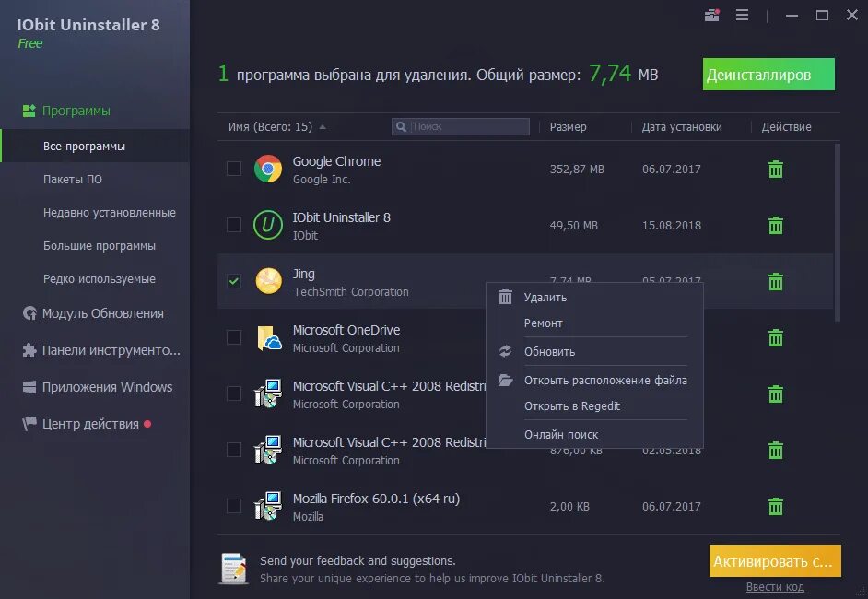
Task: Click the Microsoft OneDrive program name
Action: (x=346, y=330)
